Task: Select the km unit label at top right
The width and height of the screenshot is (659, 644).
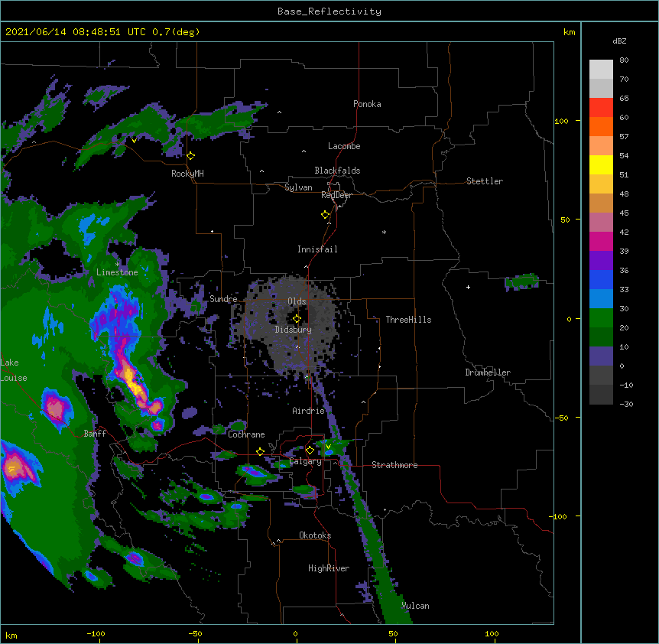Action: (x=570, y=32)
